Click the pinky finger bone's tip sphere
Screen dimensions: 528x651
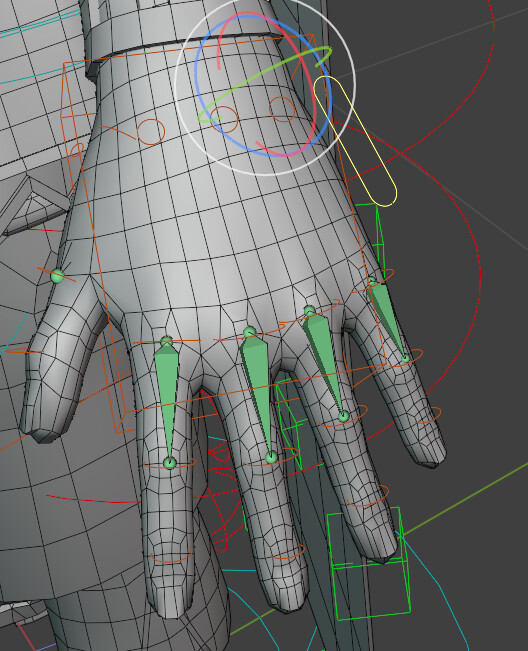(x=406, y=358)
